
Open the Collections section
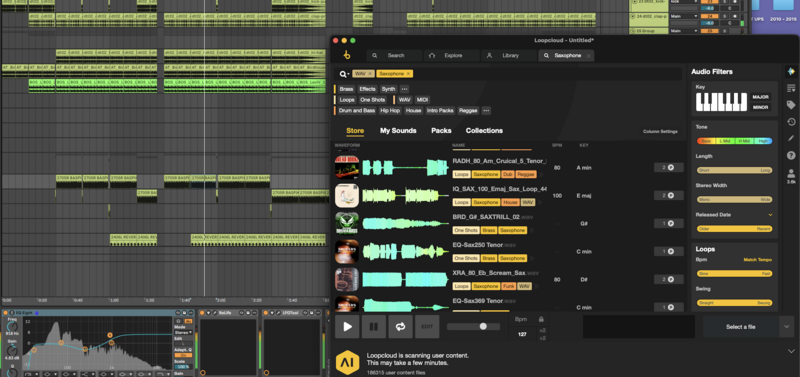(484, 131)
